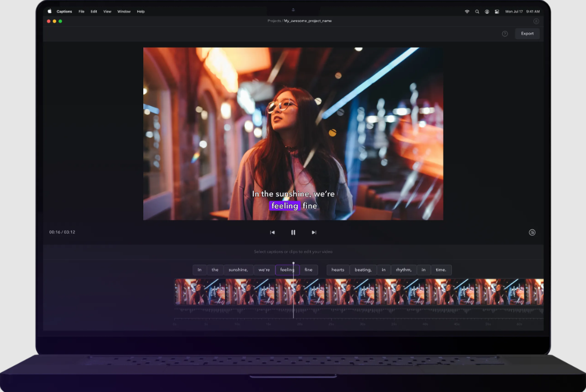Skip back using the previous-frame icon
This screenshot has width=586, height=392.
[x=272, y=232]
